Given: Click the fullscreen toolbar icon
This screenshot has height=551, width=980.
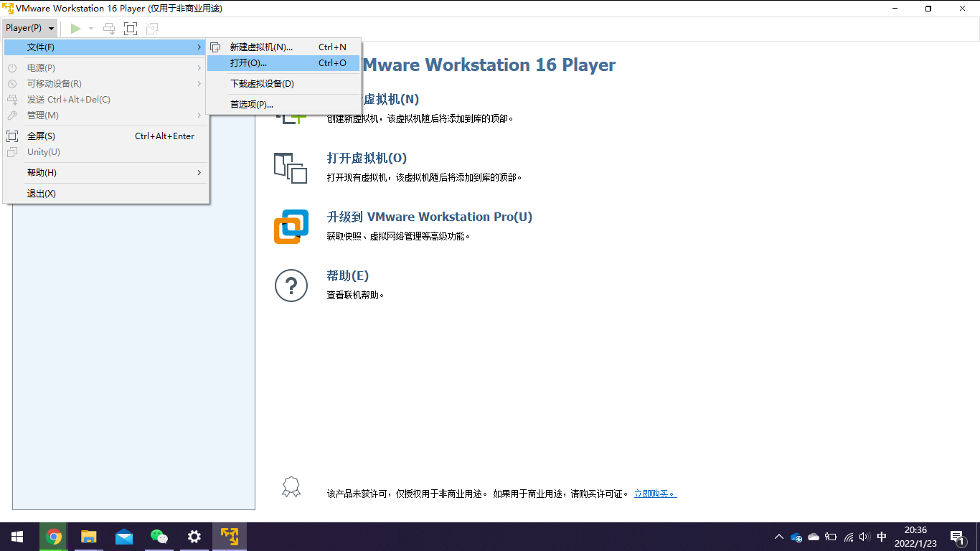Looking at the screenshot, I should [x=130, y=29].
